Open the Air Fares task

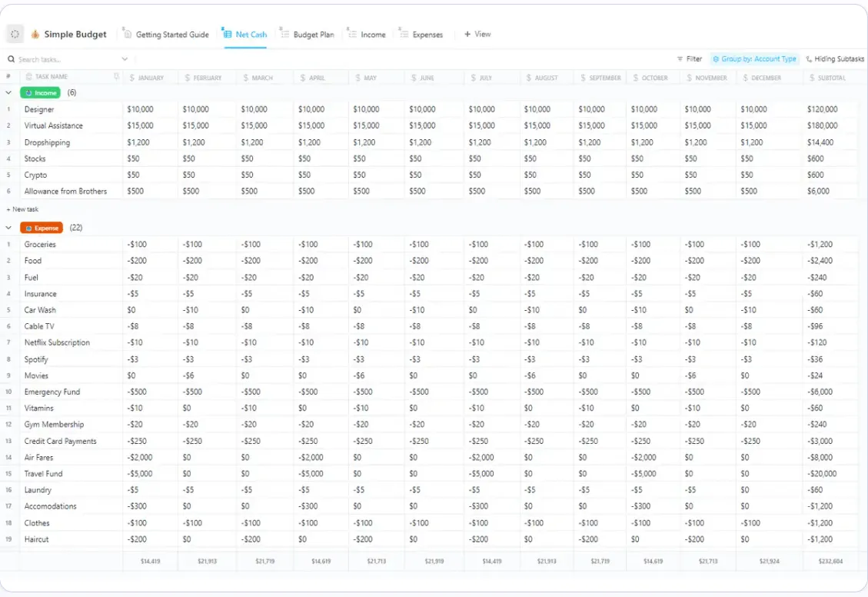(38, 458)
